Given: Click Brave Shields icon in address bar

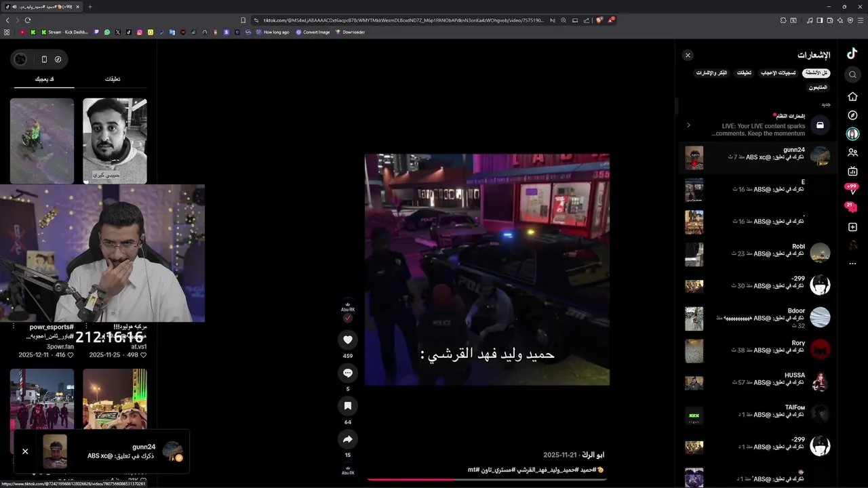Looking at the screenshot, I should coord(599,20).
